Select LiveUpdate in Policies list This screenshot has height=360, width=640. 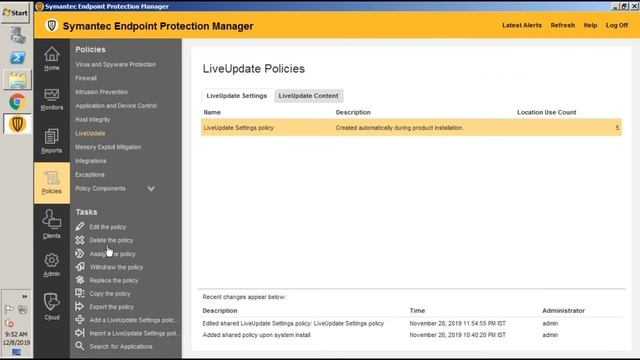[90, 133]
